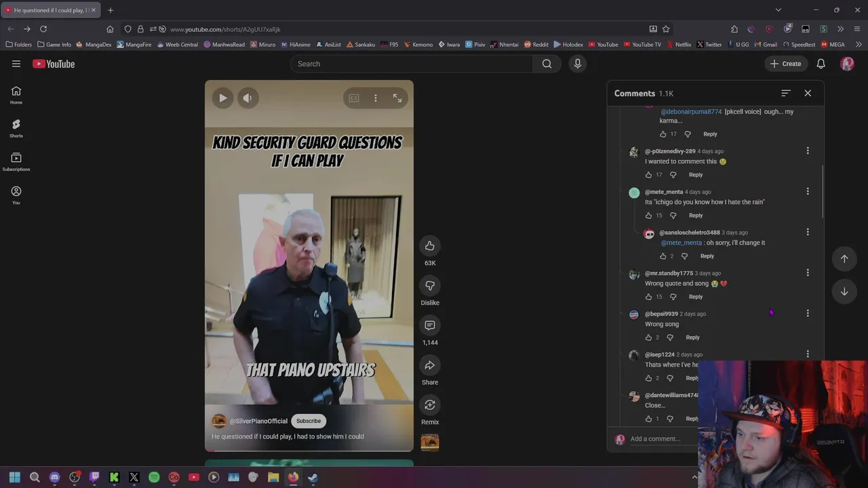Open the AniList bookmark
This screenshot has height=488, width=868.
pyautogui.click(x=328, y=45)
